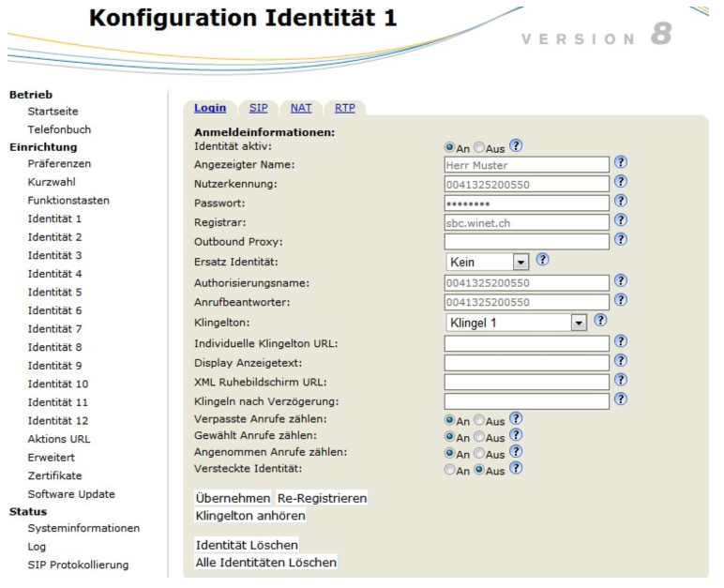Open Systeminformationen under Status
Image resolution: width=724 pixels, height=588 pixels.
pos(83,528)
